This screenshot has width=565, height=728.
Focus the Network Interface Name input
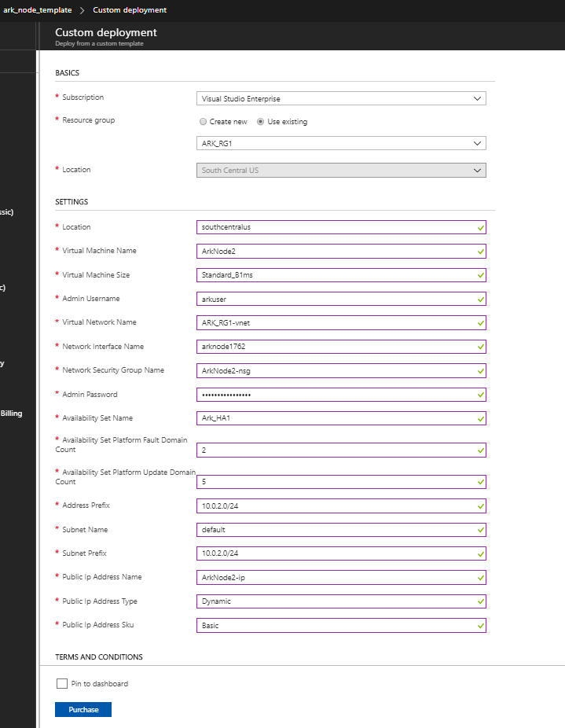334,347
